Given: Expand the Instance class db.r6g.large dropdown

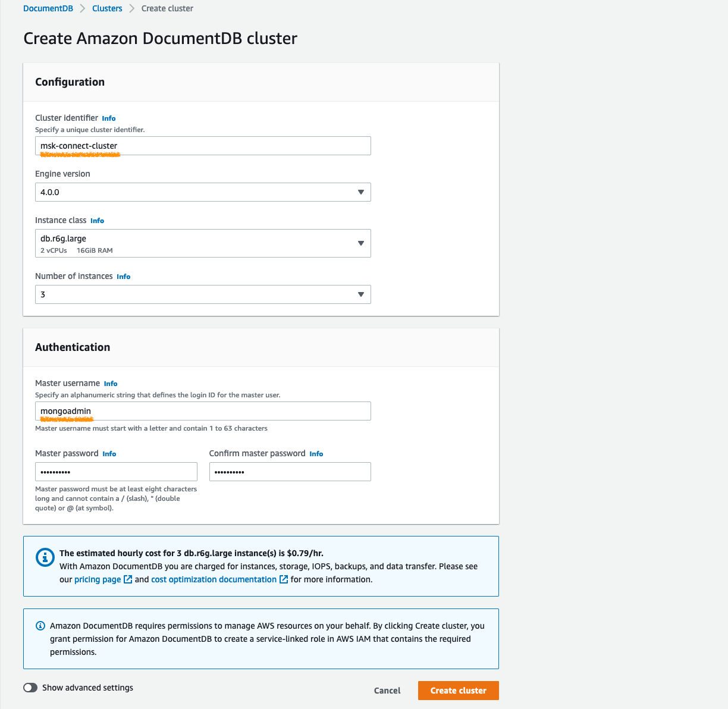Looking at the screenshot, I should (x=203, y=243).
